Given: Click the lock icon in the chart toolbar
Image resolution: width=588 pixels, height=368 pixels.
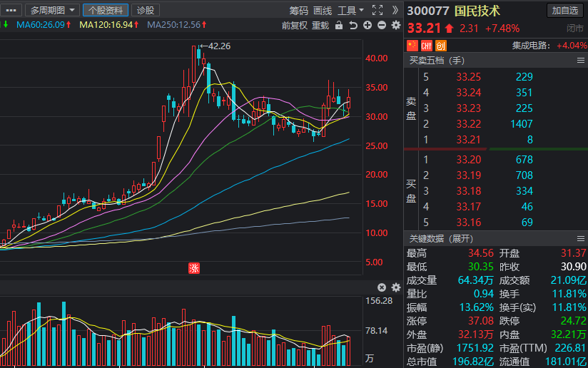Looking at the screenshot, I should (x=339, y=25).
